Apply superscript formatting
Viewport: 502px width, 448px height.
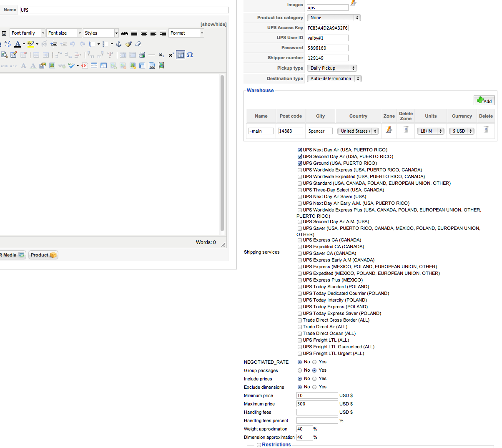(x=171, y=55)
